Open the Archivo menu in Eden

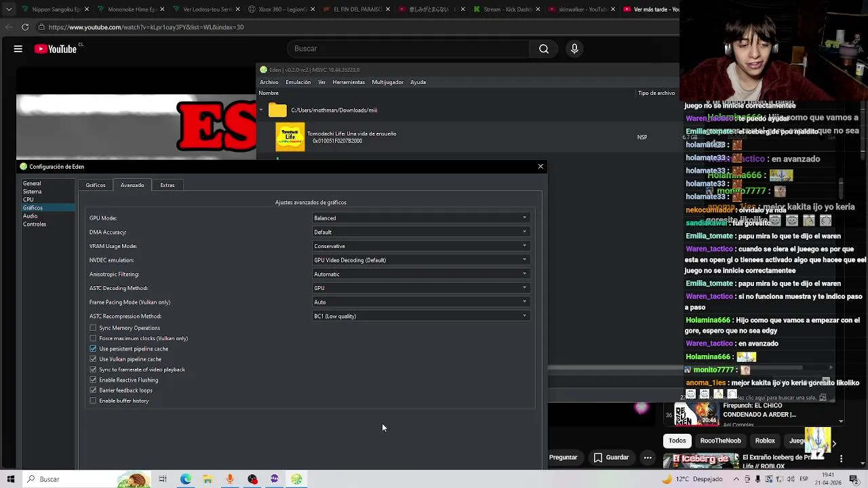[x=269, y=82]
